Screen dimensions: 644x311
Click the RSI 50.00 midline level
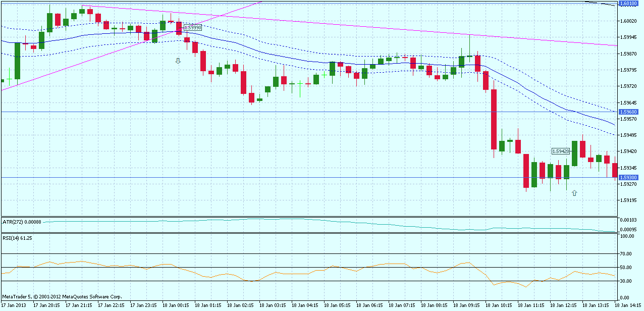click(303, 266)
